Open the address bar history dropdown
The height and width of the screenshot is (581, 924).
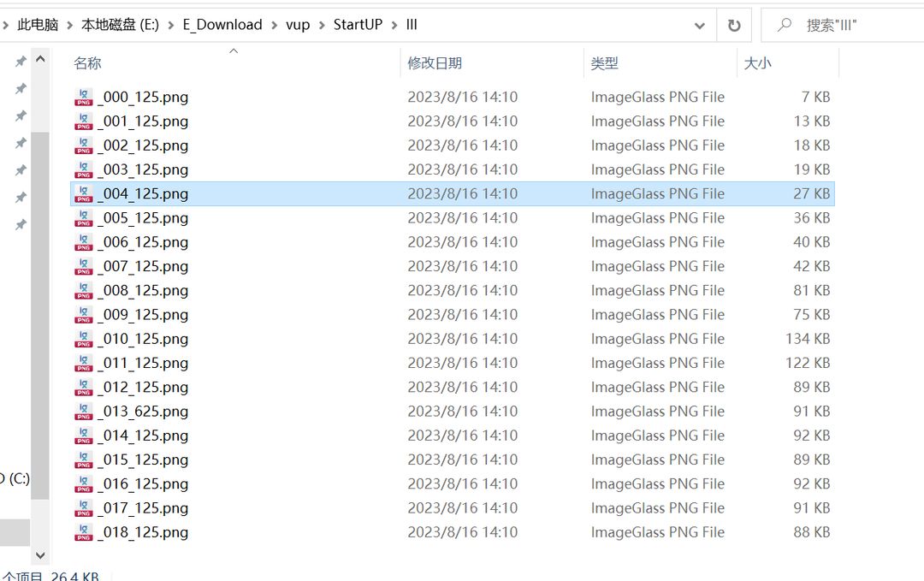pyautogui.click(x=700, y=26)
